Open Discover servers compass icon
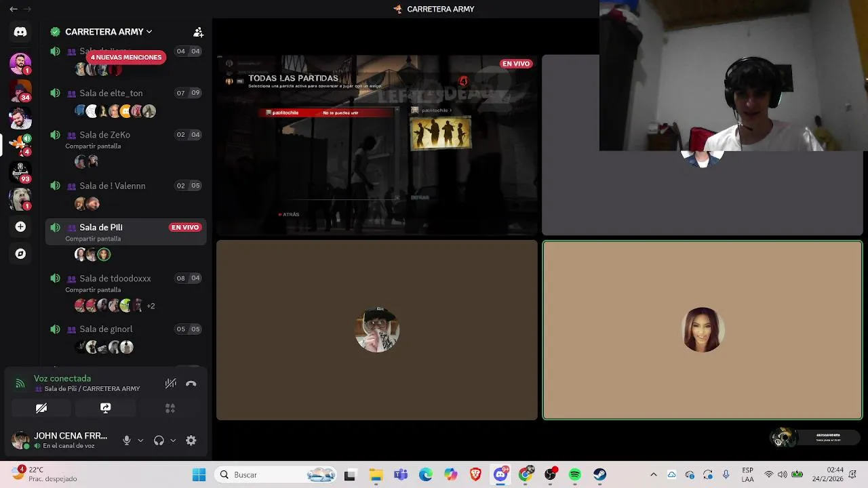868x488 pixels. click(x=20, y=253)
